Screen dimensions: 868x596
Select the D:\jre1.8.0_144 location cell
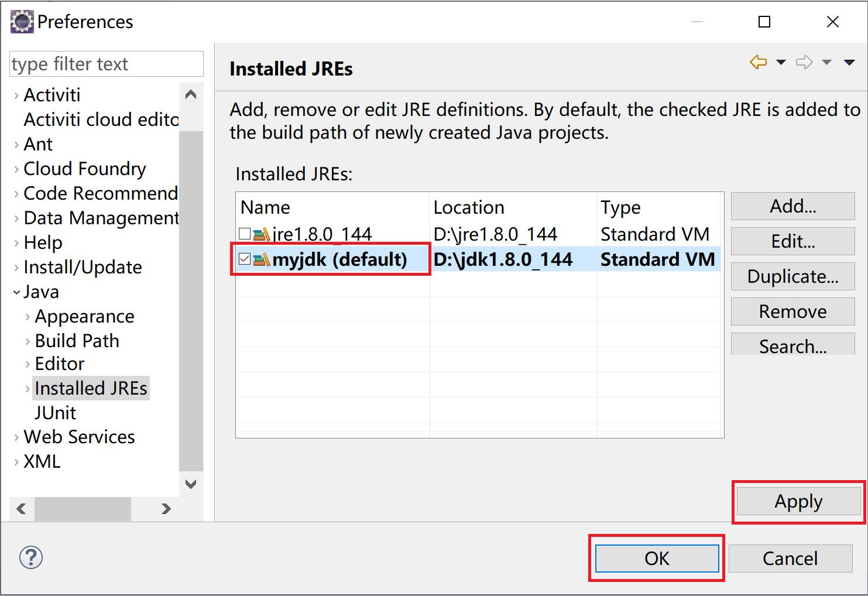(x=495, y=234)
